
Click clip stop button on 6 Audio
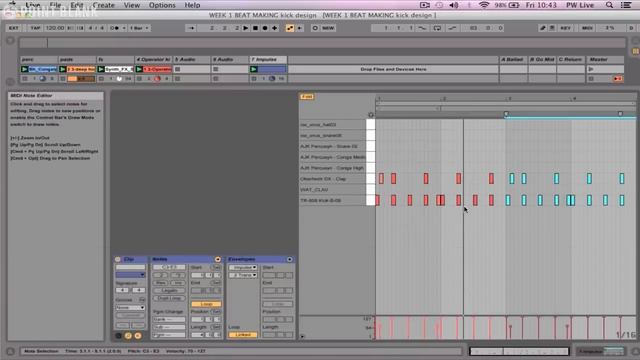(216, 69)
